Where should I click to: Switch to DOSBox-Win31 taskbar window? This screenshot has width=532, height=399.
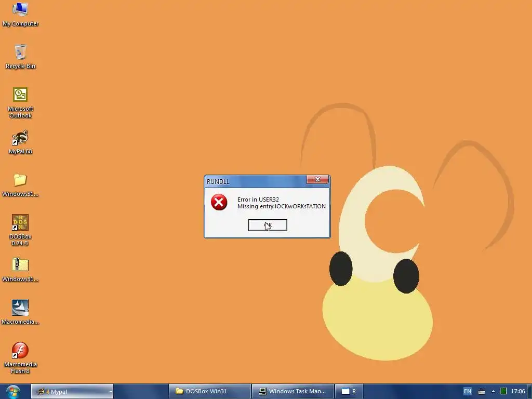(x=210, y=391)
